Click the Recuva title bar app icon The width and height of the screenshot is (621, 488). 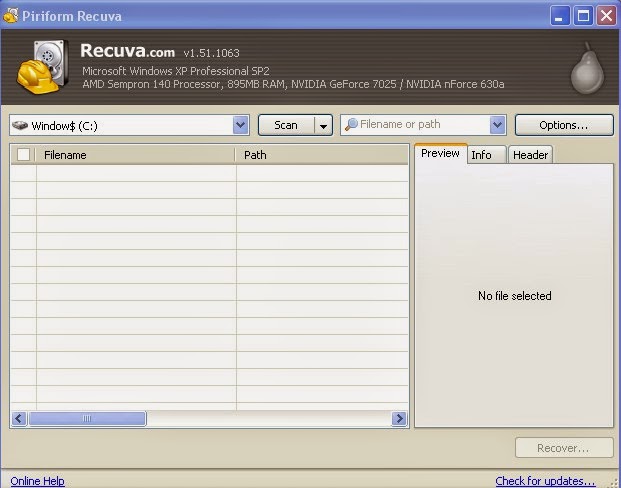point(10,16)
